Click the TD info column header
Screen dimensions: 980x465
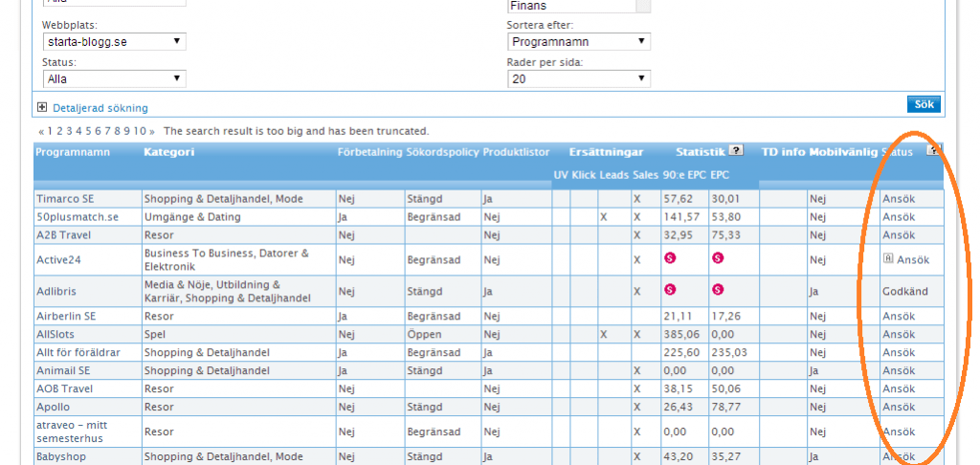[783, 152]
